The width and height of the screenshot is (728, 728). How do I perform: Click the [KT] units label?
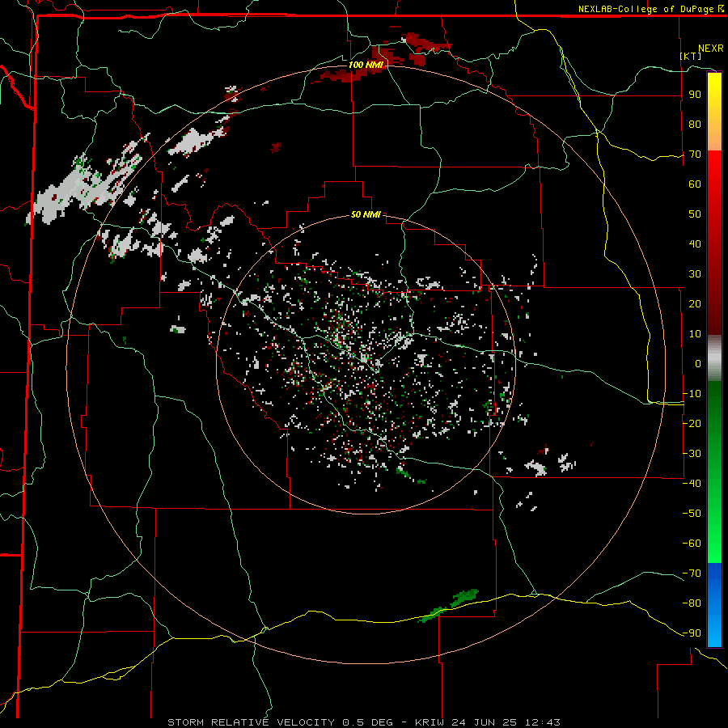(x=691, y=56)
